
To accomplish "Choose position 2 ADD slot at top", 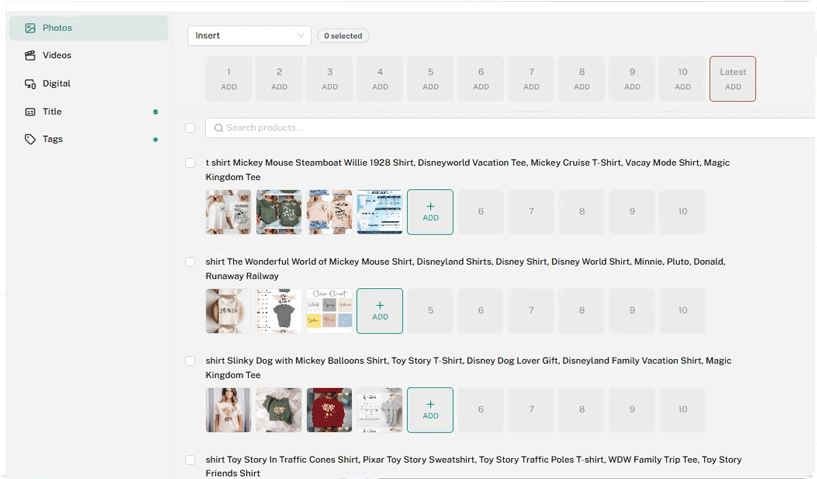I will point(279,79).
